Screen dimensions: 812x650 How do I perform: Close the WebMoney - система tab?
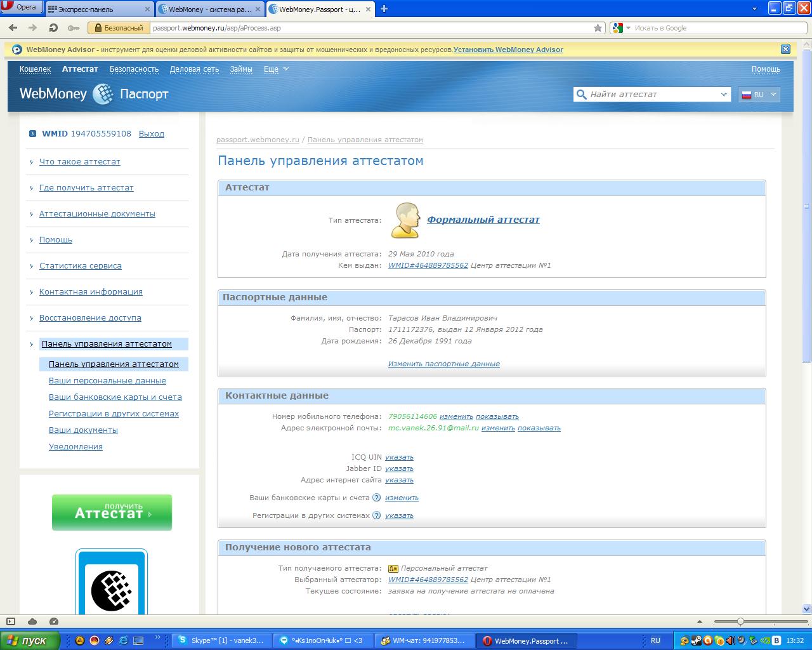pyautogui.click(x=258, y=10)
